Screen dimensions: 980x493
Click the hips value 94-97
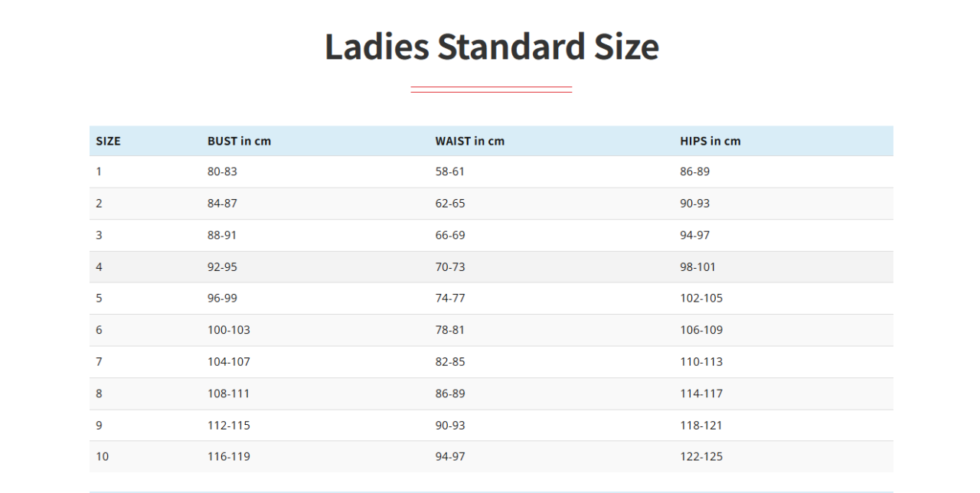click(694, 235)
